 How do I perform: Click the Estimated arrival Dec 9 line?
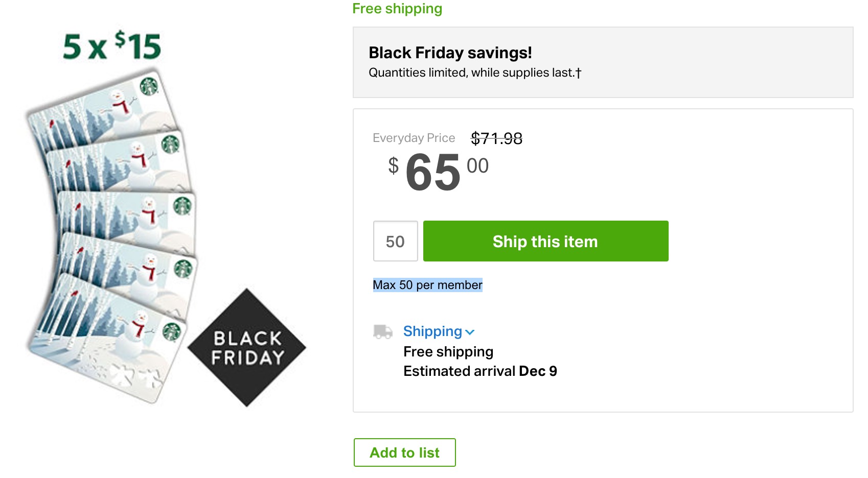pos(479,371)
